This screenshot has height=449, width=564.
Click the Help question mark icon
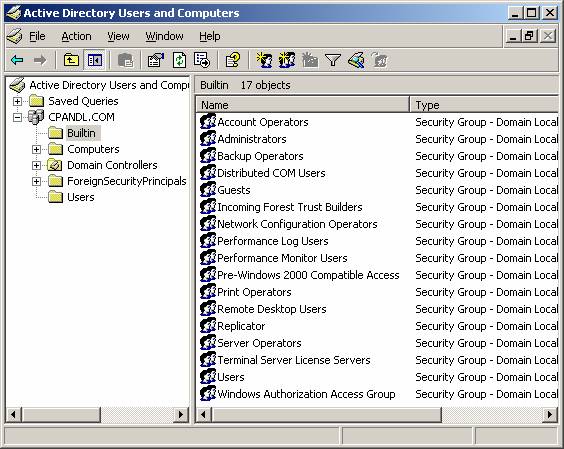pyautogui.click(x=233, y=60)
